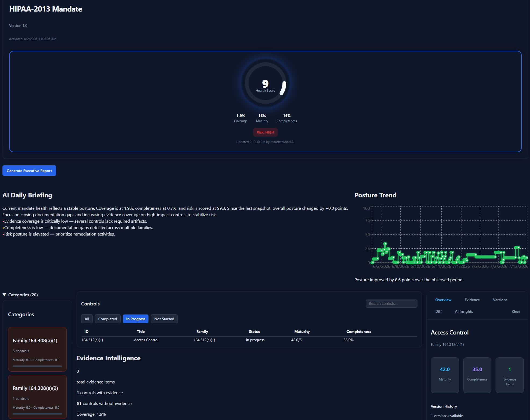
Task: Click the ID column header
Action: (x=86, y=332)
